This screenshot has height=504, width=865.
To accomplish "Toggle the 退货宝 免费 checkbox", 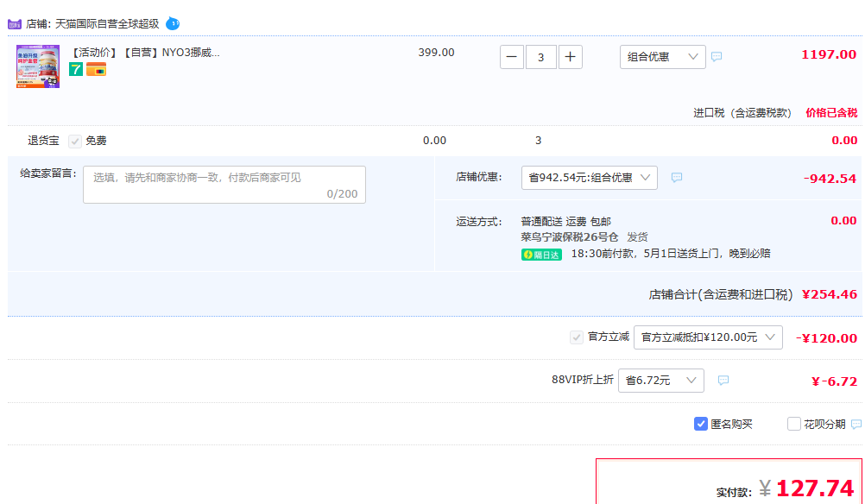I will (75, 142).
